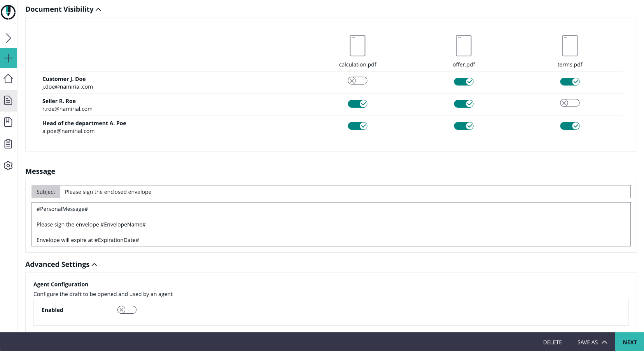Turn on terms.pdf for Seller R. Roe
644x351 pixels.
(x=570, y=103)
